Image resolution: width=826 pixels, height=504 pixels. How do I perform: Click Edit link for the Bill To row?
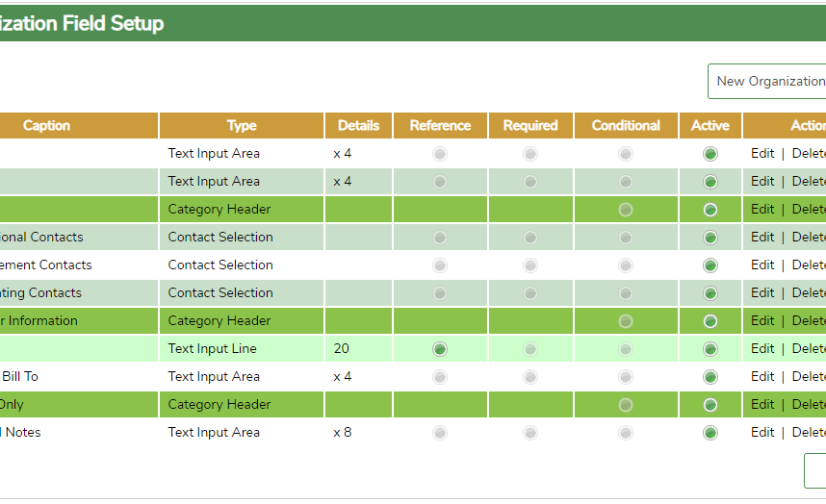[762, 376]
